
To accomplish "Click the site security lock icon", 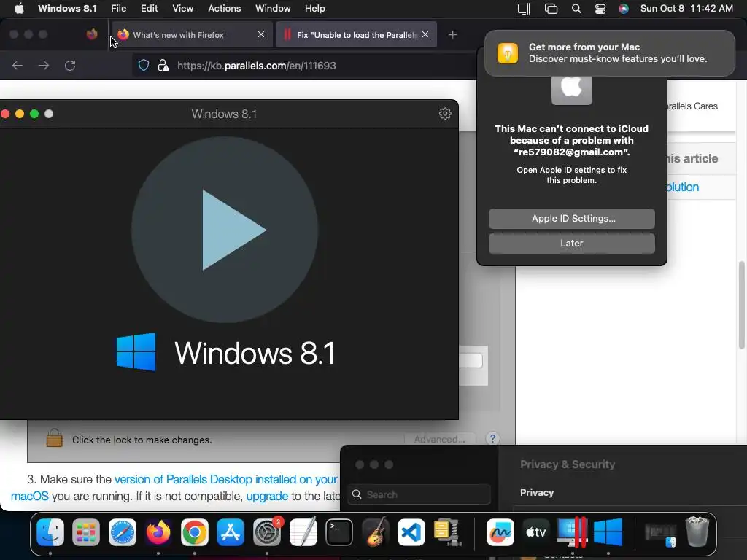I will (x=163, y=65).
